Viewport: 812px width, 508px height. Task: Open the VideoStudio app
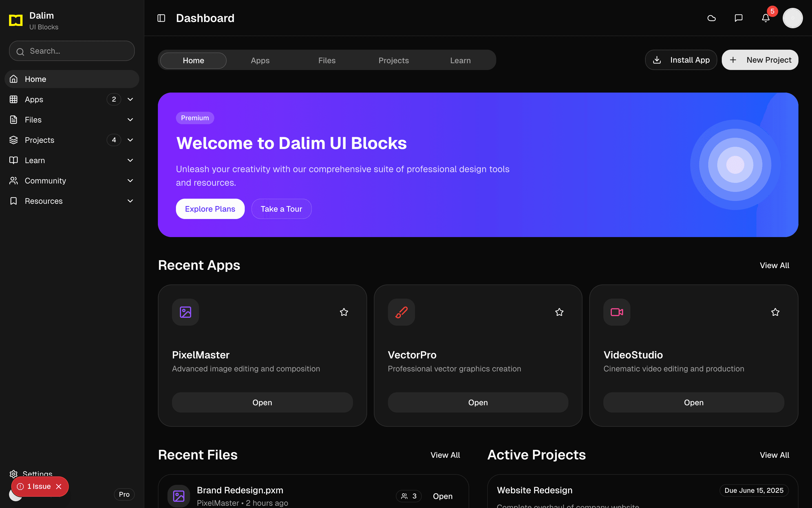coord(694,402)
